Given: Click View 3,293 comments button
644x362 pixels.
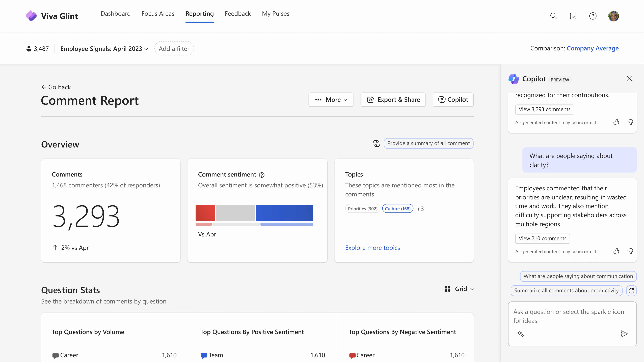Looking at the screenshot, I should pos(545,109).
